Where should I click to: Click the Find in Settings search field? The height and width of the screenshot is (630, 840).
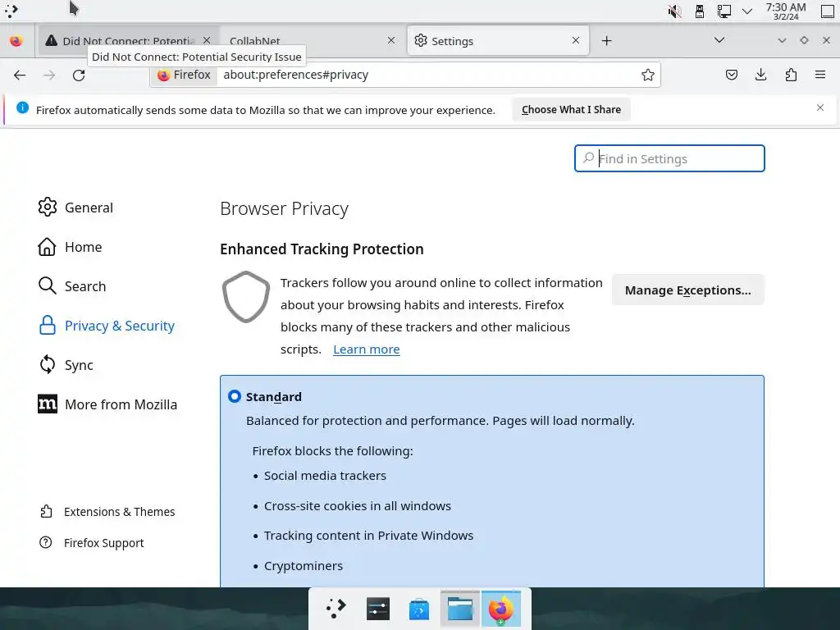[669, 158]
